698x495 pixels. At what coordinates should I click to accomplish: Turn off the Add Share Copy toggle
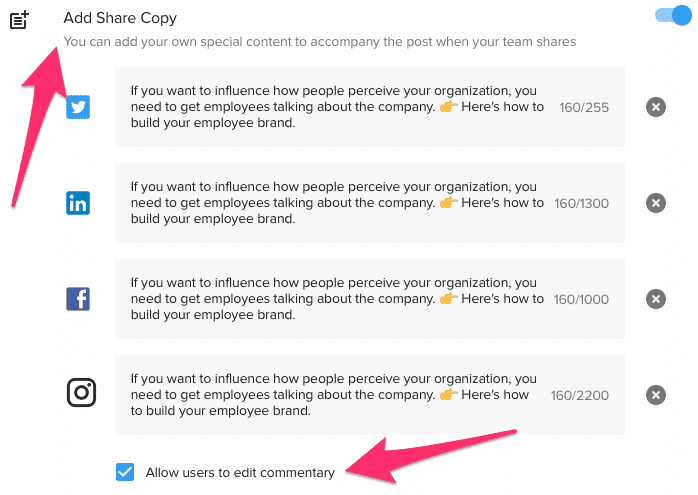point(672,15)
